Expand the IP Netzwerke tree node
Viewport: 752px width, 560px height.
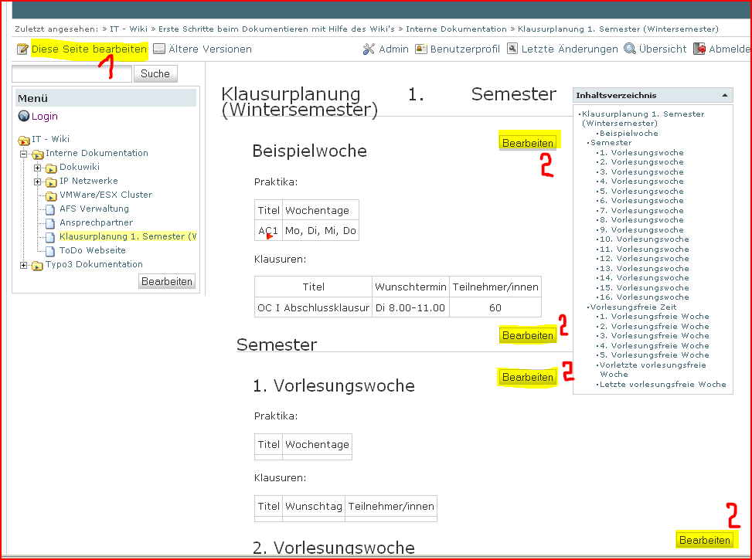pyautogui.click(x=37, y=182)
